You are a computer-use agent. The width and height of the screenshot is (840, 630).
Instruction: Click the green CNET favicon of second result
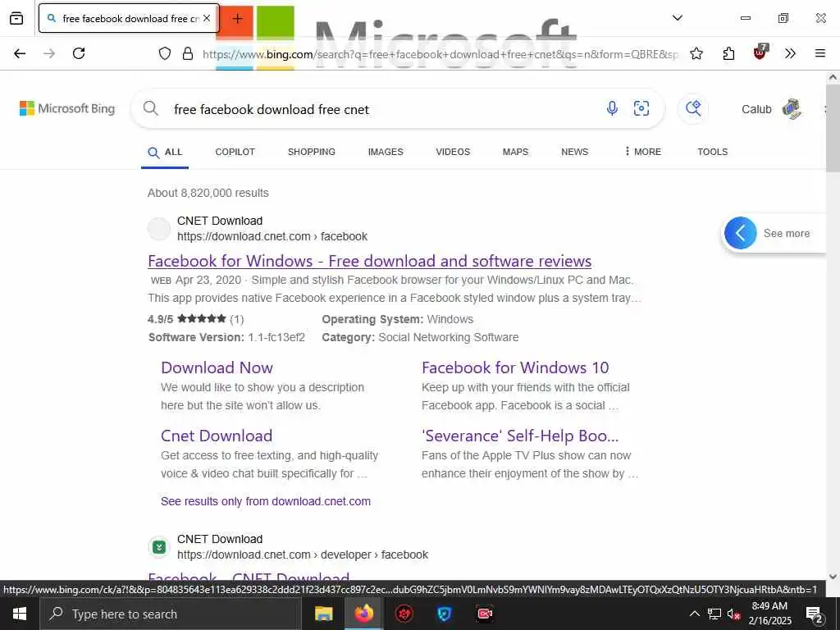pyautogui.click(x=159, y=547)
